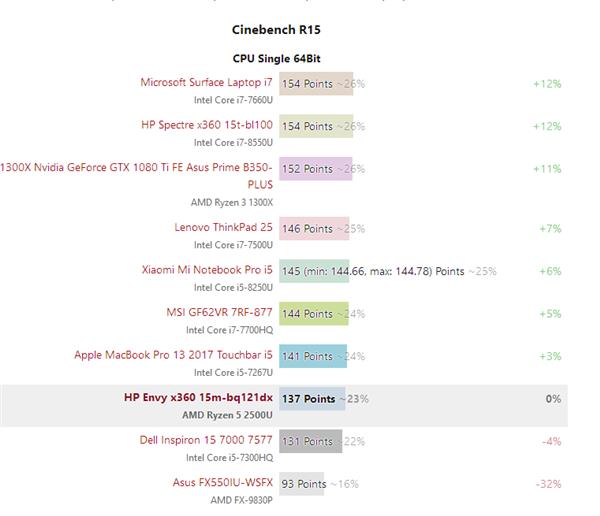
Task: Click the 154 Points bar for Surface Laptop
Action: coord(316,83)
